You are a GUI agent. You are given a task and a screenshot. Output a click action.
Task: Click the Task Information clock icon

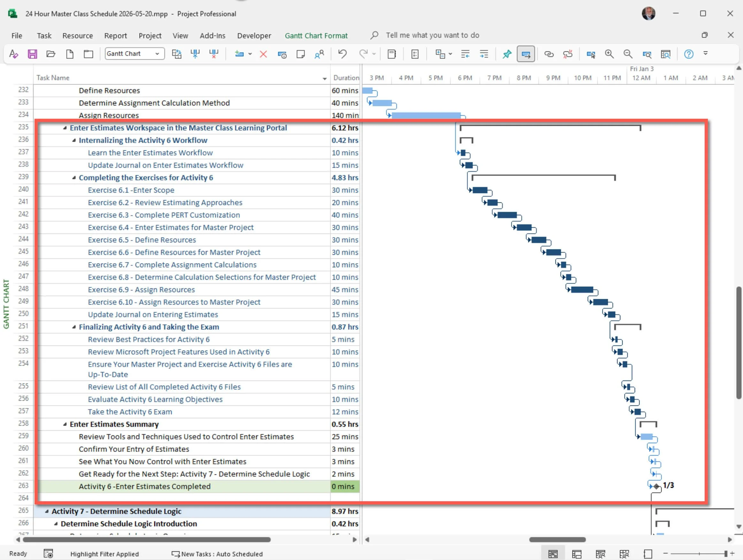pos(282,54)
